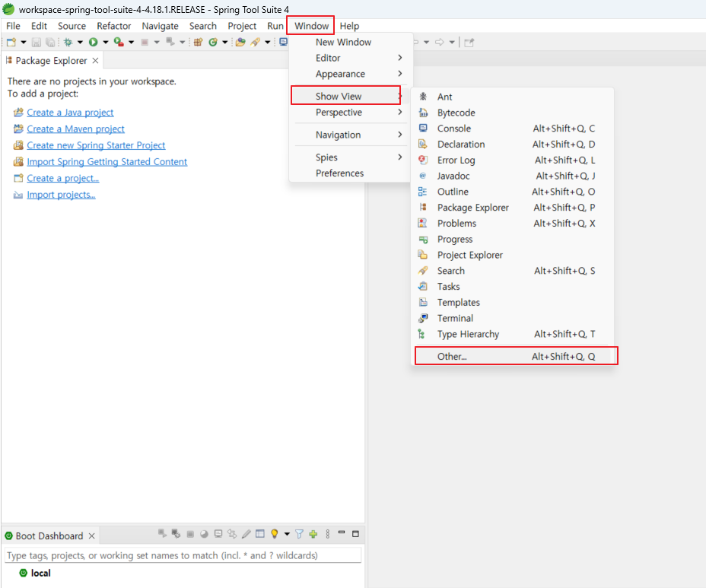The width and height of the screenshot is (706, 588).
Task: Choose New Window from Window menu
Action: coord(350,42)
